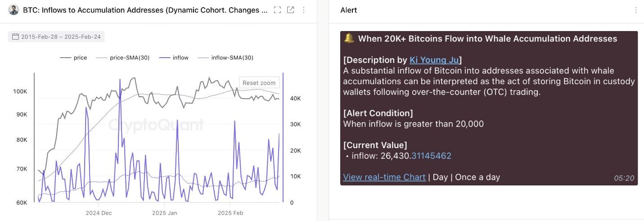The width and height of the screenshot is (644, 221).
Task: Toggle the price series in the legend
Action: click(73, 58)
